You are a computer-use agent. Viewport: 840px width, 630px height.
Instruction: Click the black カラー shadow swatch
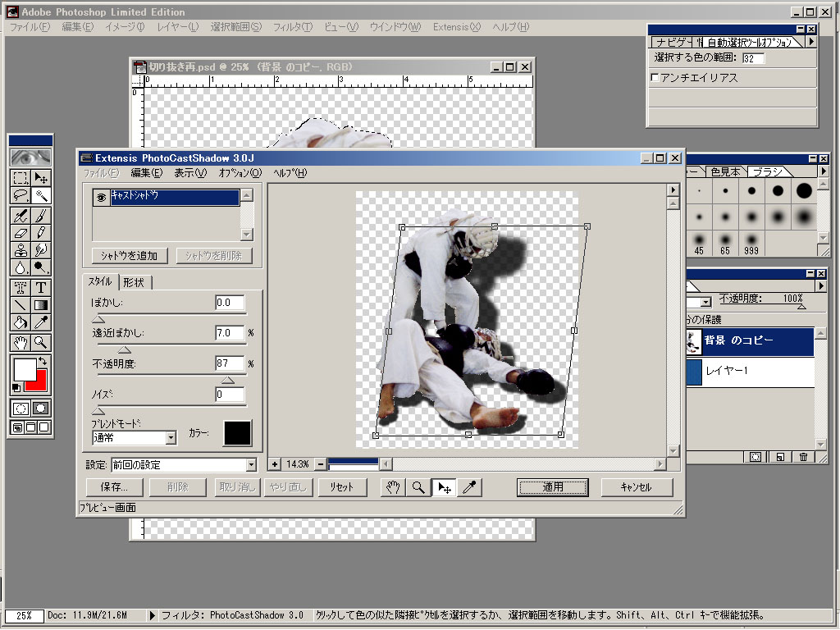coord(238,433)
